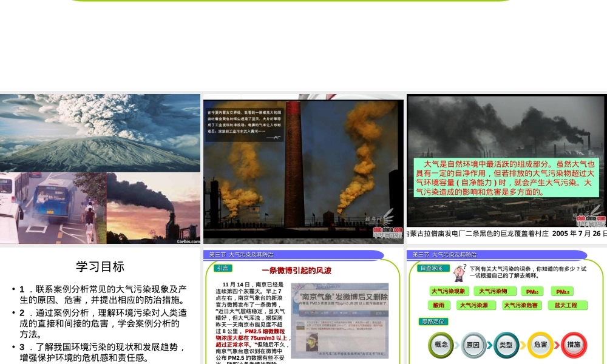Click the 原因 circle
Screen dimensions: 607x364
tap(473, 344)
